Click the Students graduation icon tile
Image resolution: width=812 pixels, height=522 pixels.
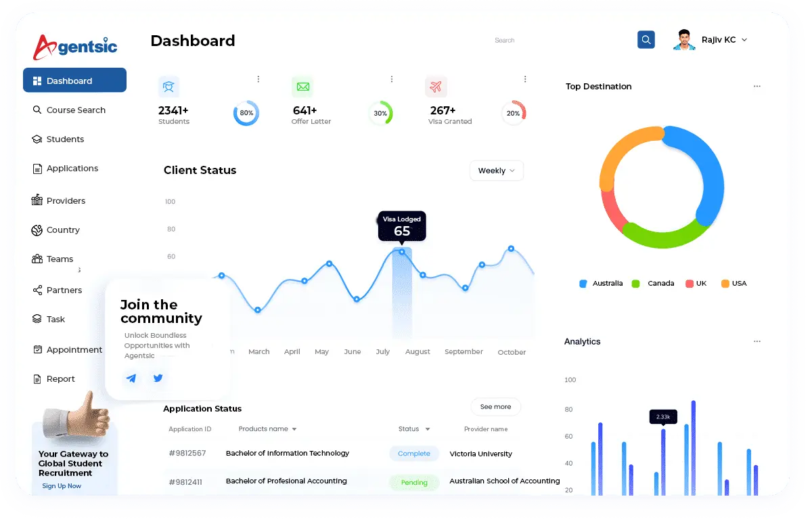[x=168, y=87]
